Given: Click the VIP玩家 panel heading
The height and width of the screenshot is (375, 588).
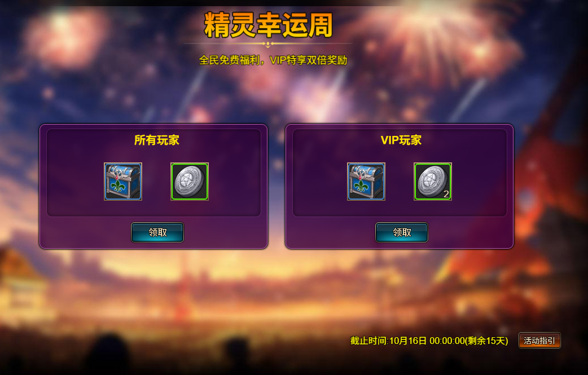Looking at the screenshot, I should coord(401,140).
